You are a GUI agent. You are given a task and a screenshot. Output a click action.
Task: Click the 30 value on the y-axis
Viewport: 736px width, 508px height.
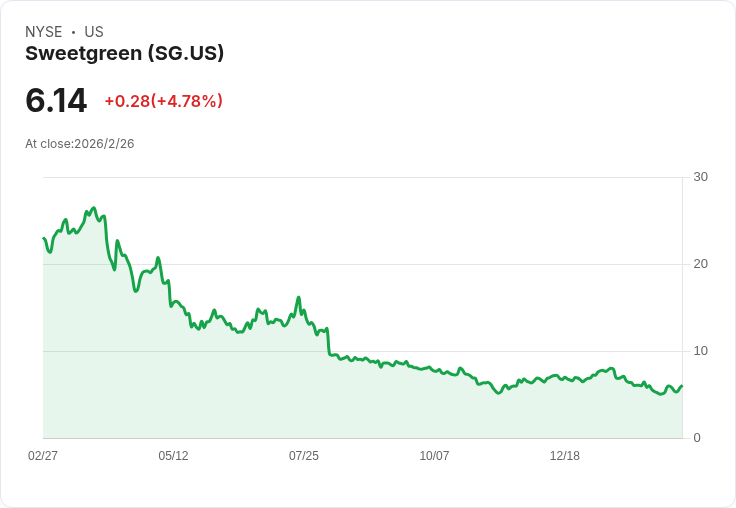700,177
